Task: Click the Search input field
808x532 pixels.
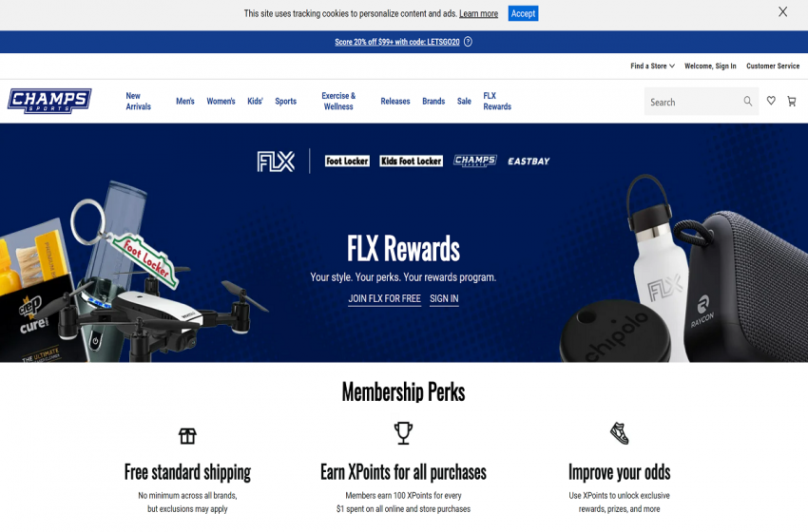Action: tap(693, 102)
